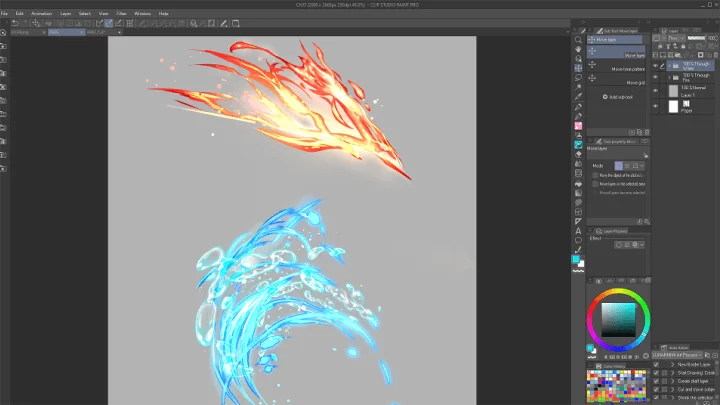Click the magnifier icon in command bar
The image size is (720, 405).
pyautogui.click(x=193, y=23)
